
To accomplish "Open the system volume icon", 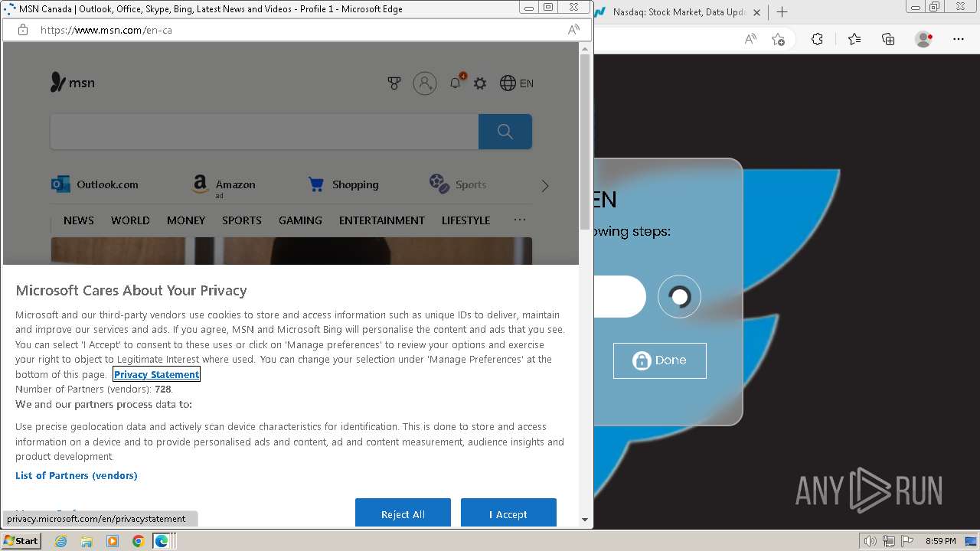I will coord(871,541).
